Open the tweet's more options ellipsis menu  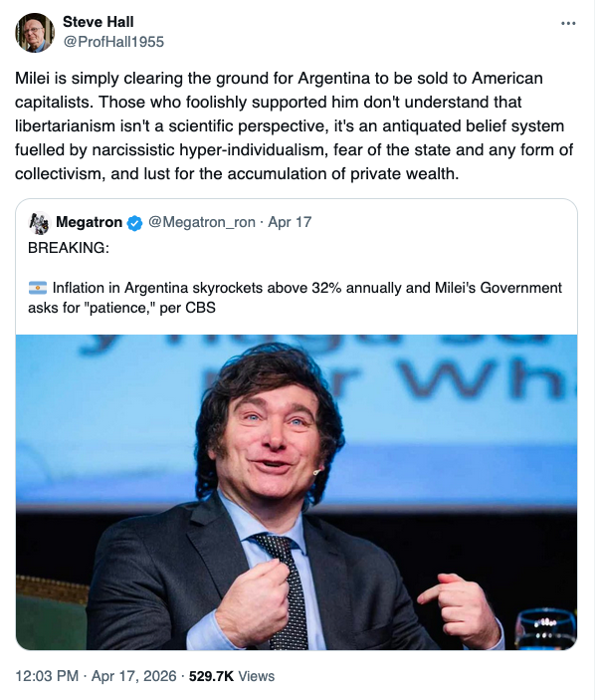[x=568, y=23]
